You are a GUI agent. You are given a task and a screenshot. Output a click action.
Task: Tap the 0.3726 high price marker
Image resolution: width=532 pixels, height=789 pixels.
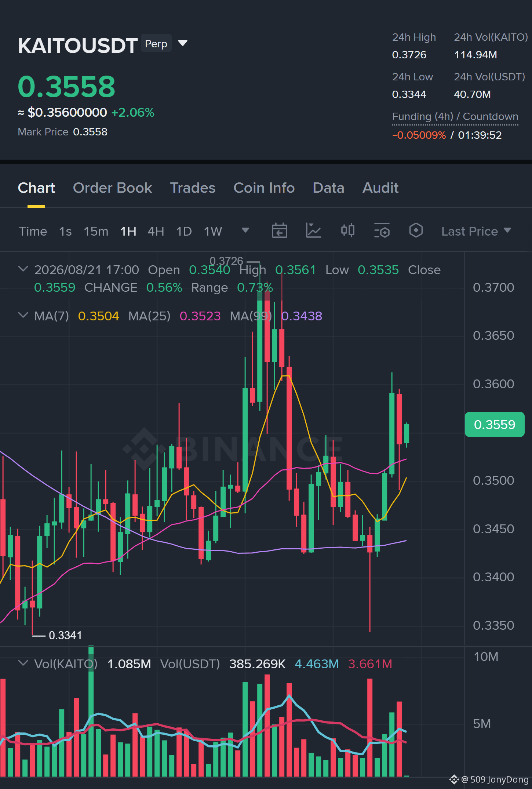226,261
